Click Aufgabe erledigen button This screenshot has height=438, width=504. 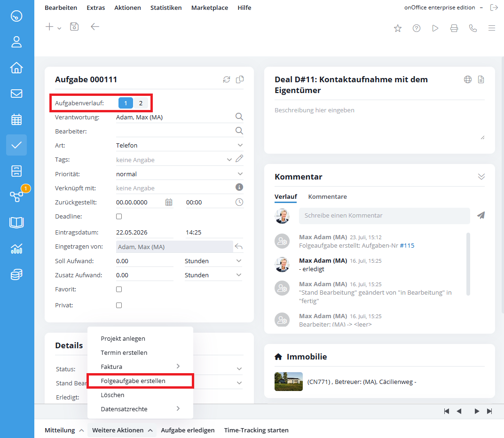pyautogui.click(x=188, y=430)
